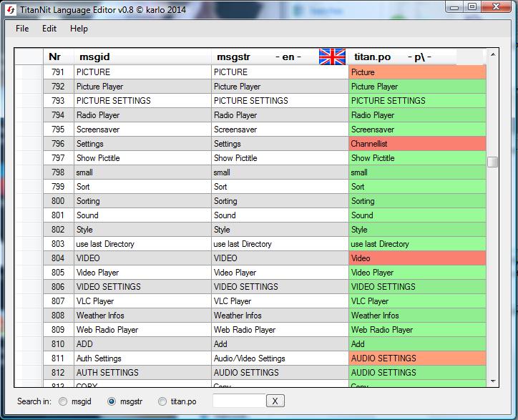Click the TitanNit app icon in title bar

tap(11, 8)
